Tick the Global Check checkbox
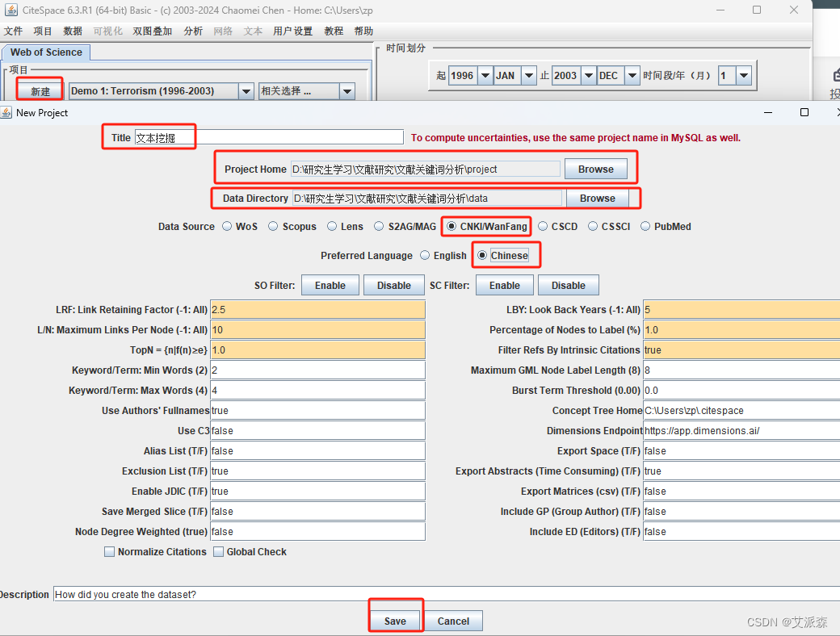 click(219, 551)
